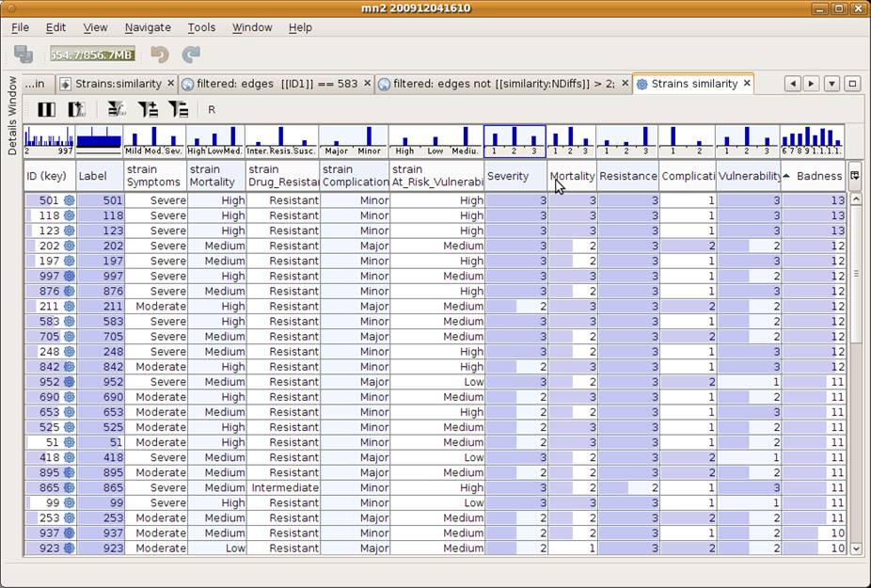Click the two-column layout icon in the table toolbar
The width and height of the screenshot is (871, 588).
46,109
